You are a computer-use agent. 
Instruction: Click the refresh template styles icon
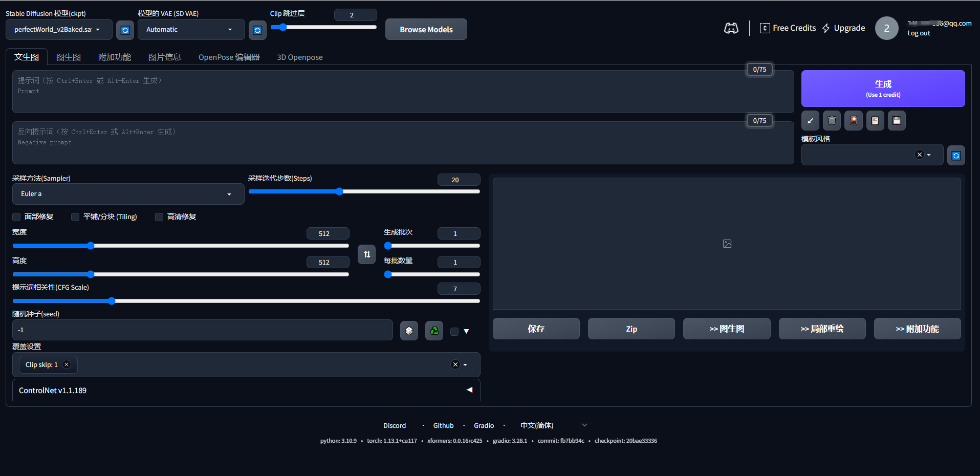[x=956, y=156]
